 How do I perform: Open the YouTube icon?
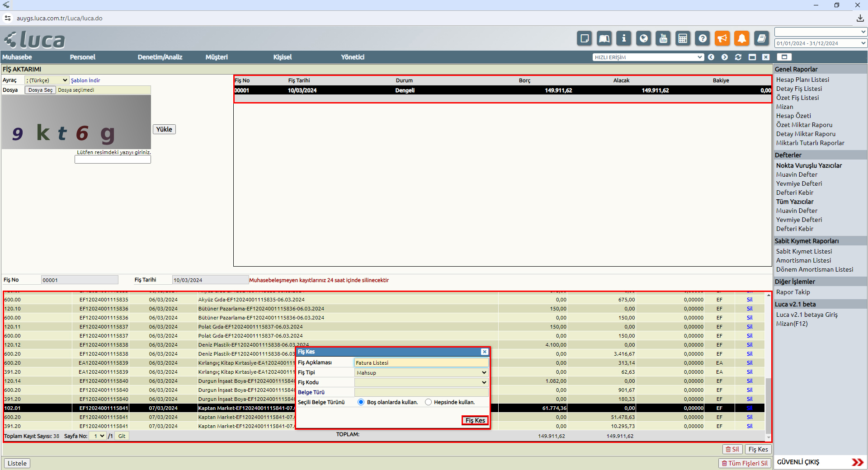(663, 38)
